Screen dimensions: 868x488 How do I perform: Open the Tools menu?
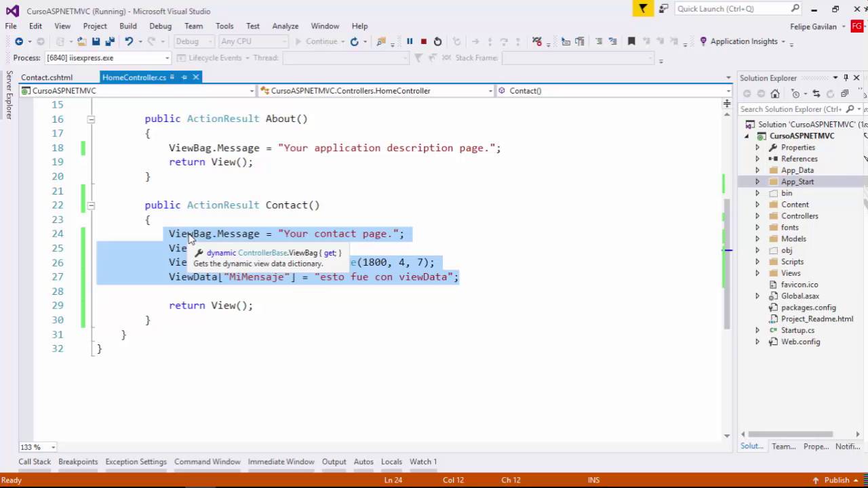point(224,26)
